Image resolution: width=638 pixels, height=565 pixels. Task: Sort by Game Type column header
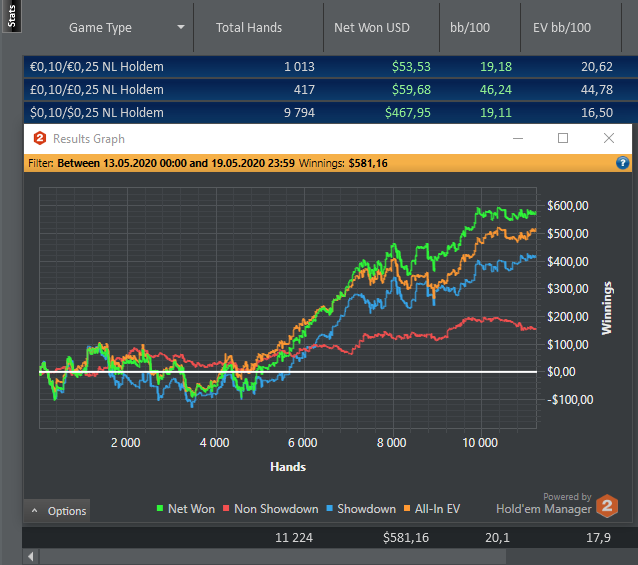click(x=100, y=27)
